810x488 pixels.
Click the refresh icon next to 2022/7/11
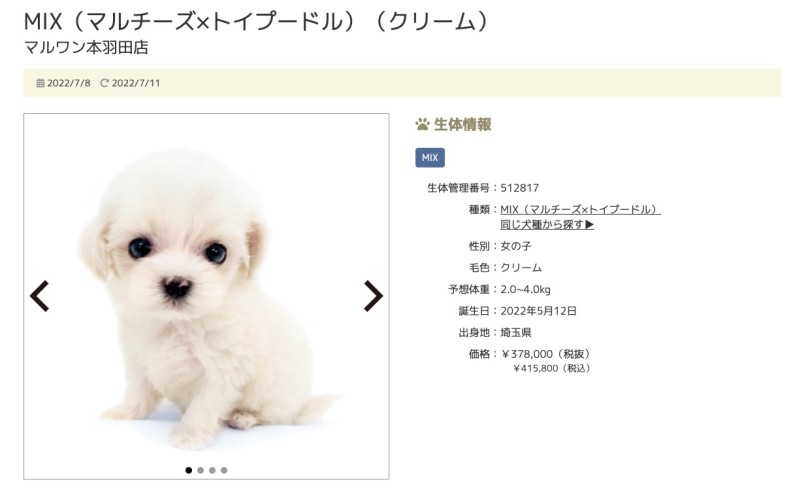tap(104, 83)
